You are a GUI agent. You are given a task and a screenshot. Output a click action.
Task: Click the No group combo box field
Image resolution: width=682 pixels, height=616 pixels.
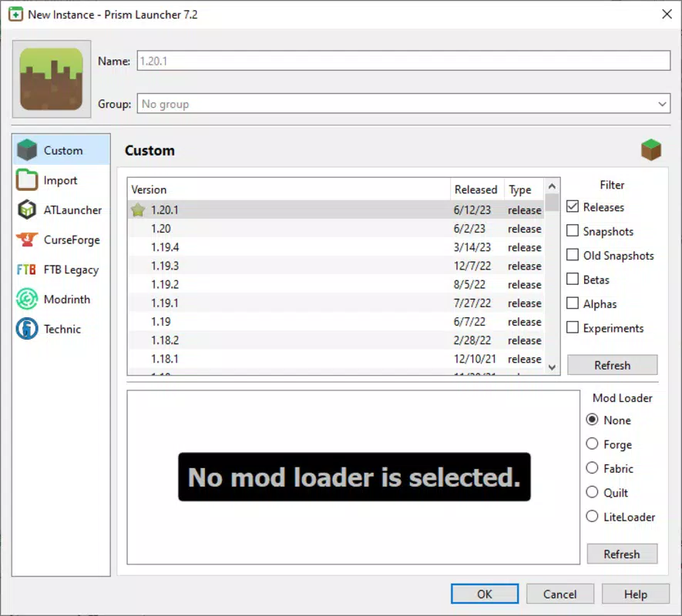click(x=404, y=104)
